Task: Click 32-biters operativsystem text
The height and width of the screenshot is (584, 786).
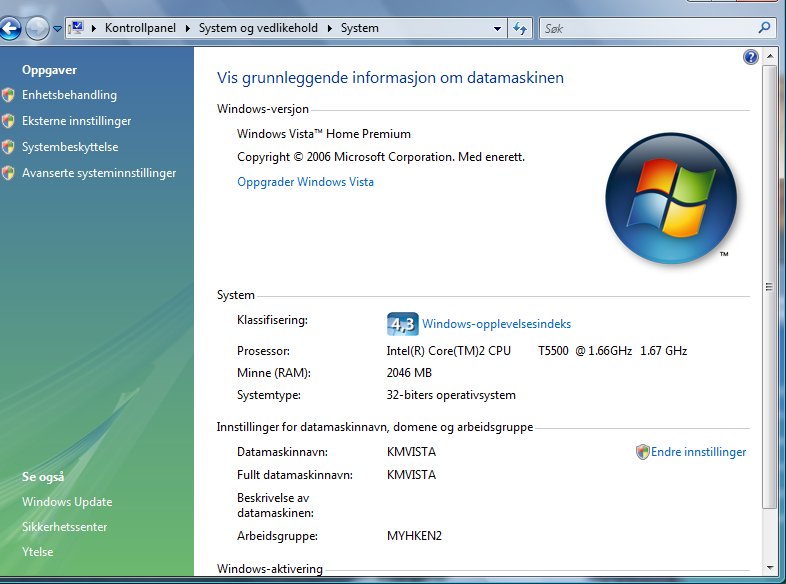Action: point(451,395)
